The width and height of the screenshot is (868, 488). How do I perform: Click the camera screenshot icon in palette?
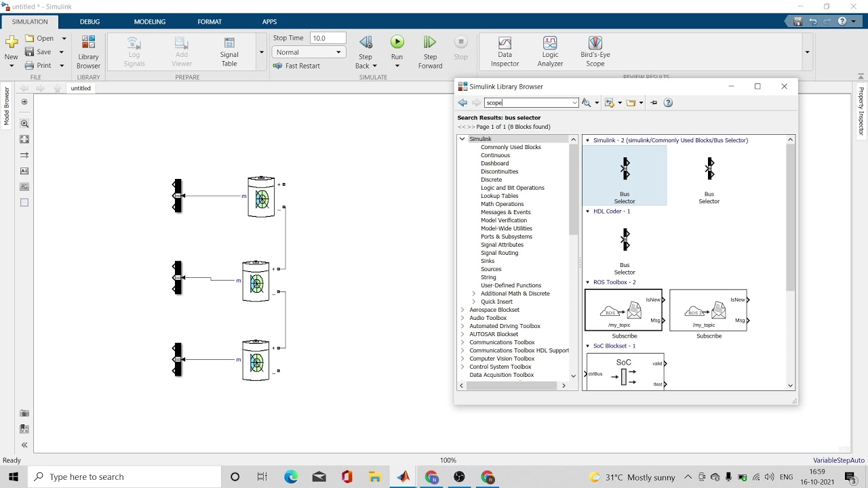[x=24, y=413]
